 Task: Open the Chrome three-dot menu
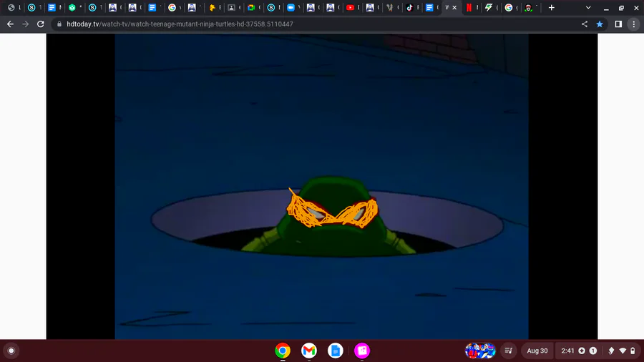pyautogui.click(x=634, y=24)
